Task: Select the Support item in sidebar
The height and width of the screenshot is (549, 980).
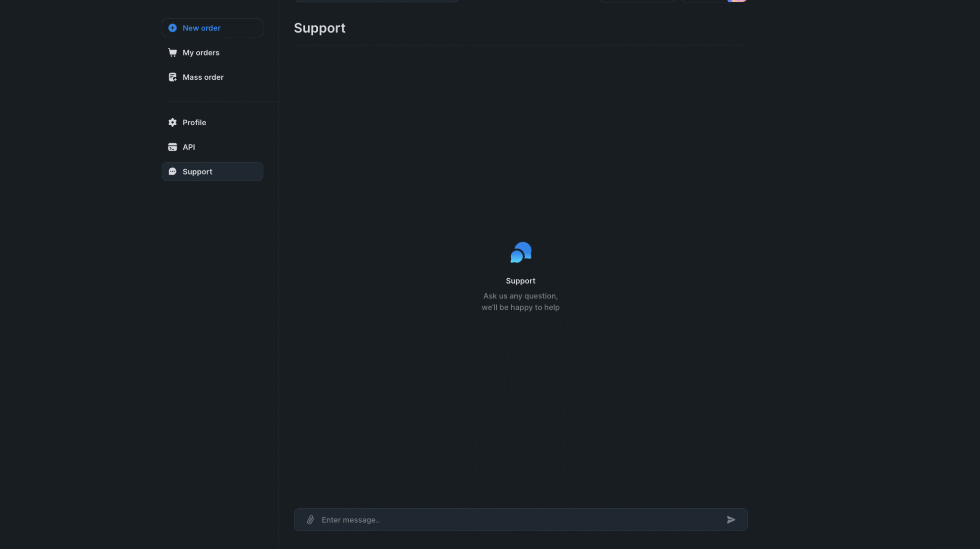Action: [x=197, y=172]
